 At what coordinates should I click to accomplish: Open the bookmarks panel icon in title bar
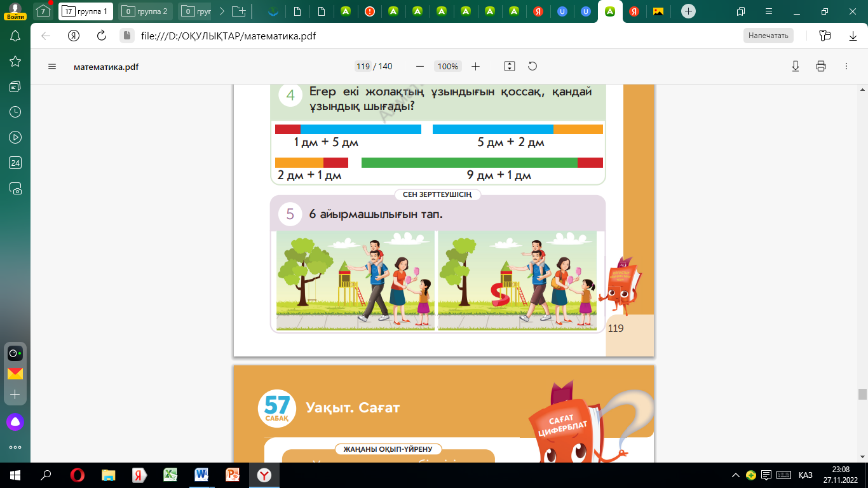coord(741,11)
